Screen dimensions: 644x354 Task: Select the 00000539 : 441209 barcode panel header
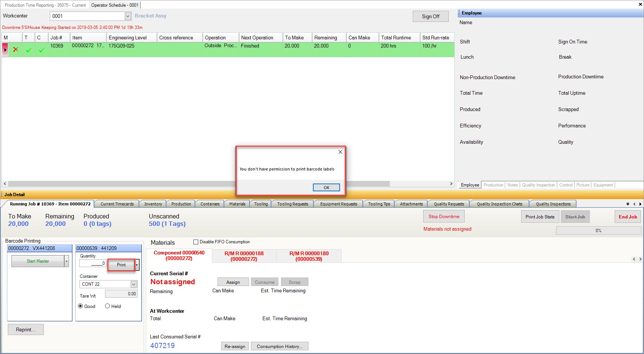[x=108, y=248]
